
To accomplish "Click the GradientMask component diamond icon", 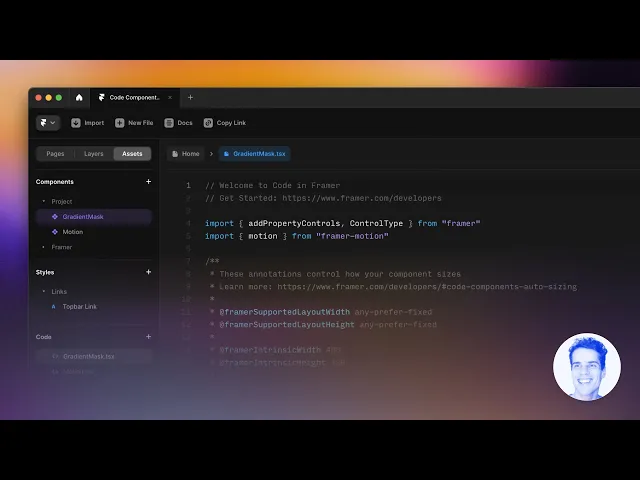I will click(55, 217).
